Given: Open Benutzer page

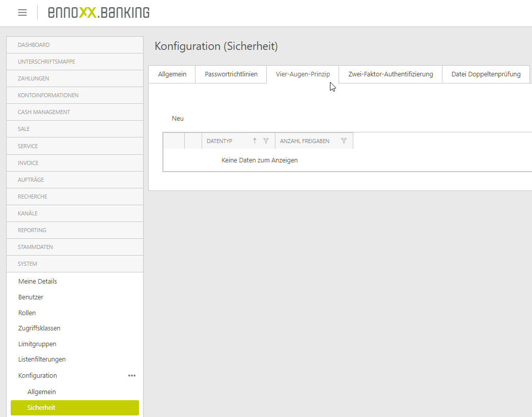Looking at the screenshot, I should [x=31, y=297].
